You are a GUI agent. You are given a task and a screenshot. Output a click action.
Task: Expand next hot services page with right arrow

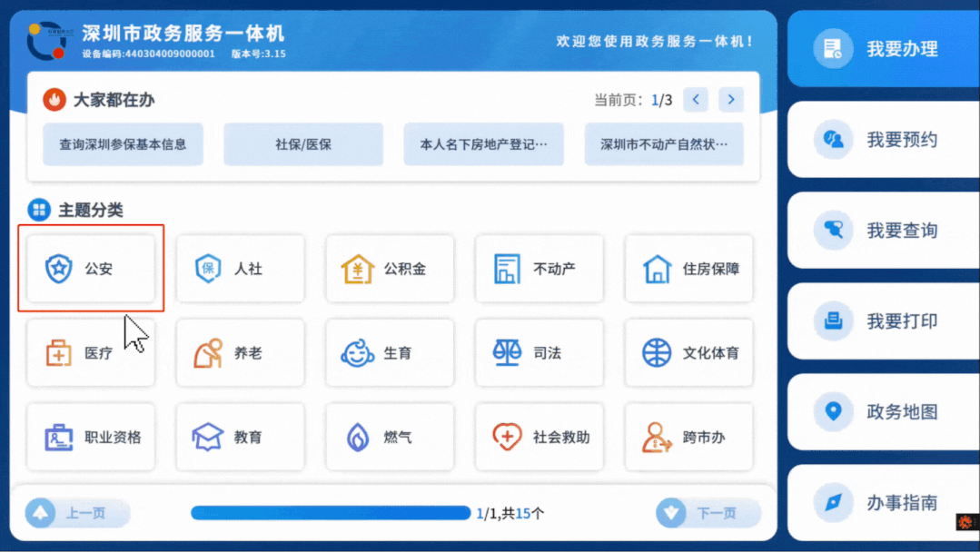click(730, 100)
